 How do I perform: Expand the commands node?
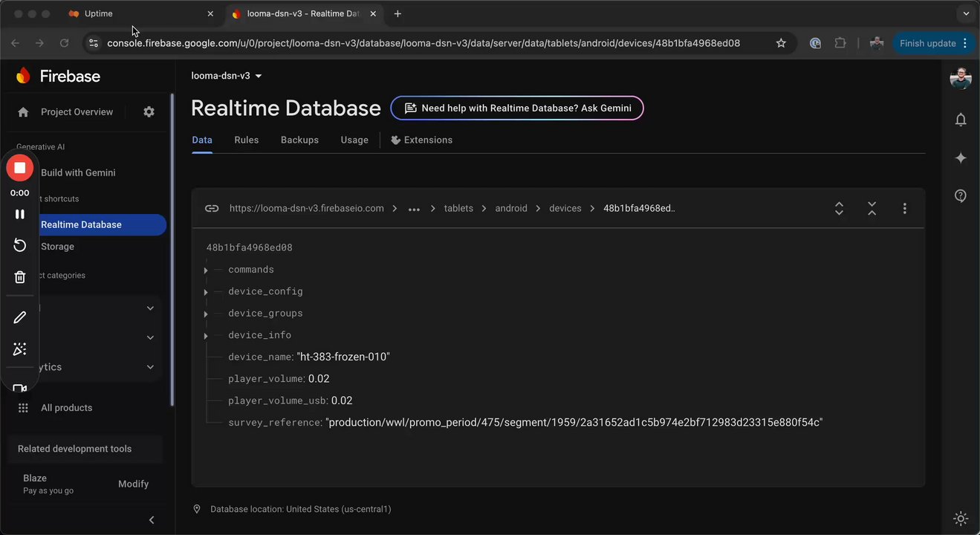[206, 270]
